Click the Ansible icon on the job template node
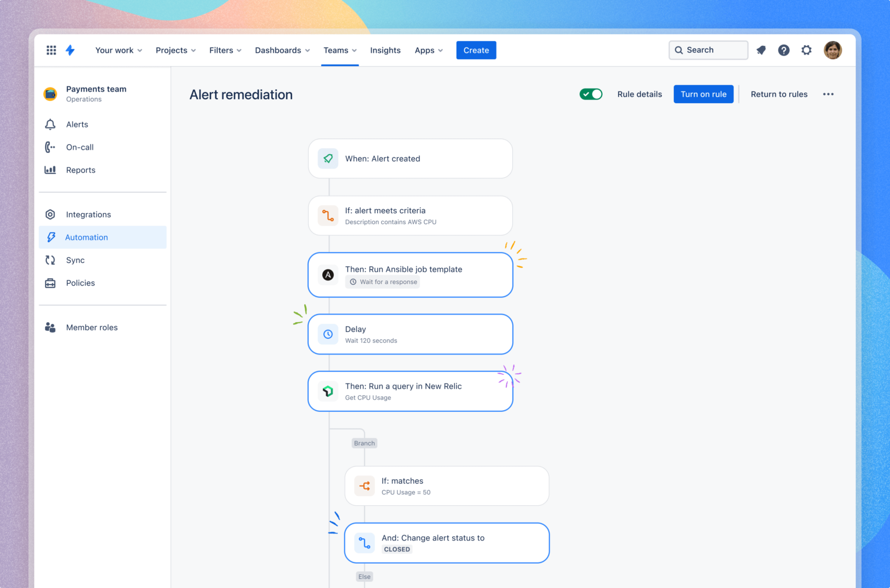 coord(328,275)
